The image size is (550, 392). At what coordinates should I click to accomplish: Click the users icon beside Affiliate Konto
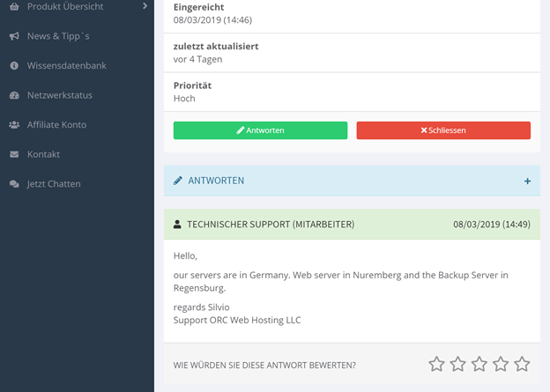pos(14,124)
